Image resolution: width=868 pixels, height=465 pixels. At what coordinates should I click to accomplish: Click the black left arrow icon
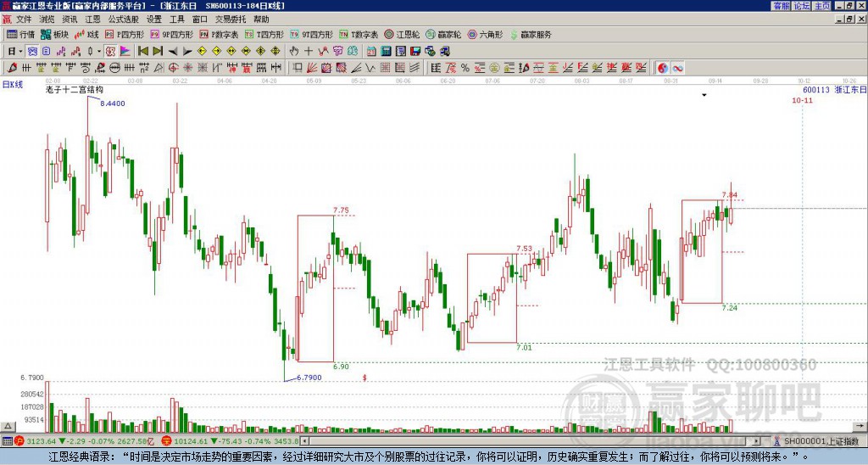tap(173, 52)
